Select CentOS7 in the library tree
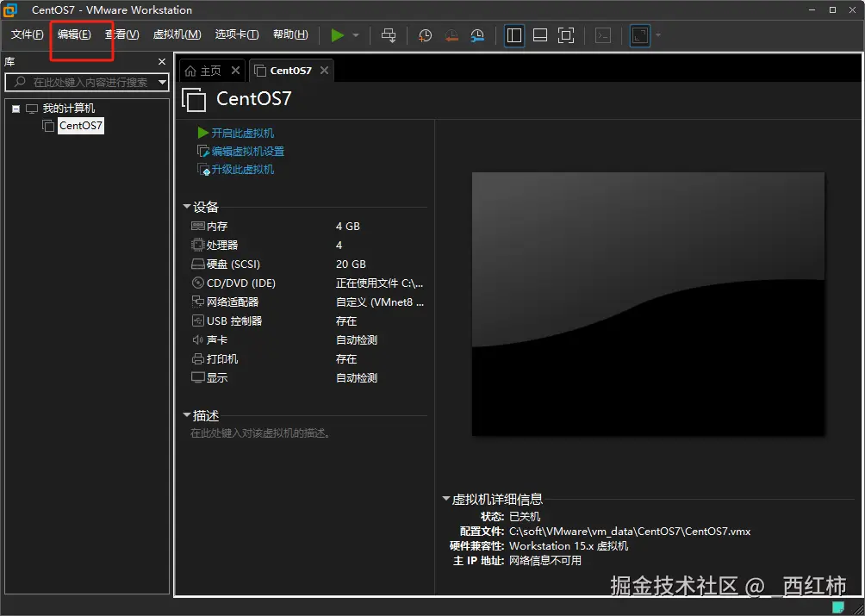The width and height of the screenshot is (865, 616). [80, 126]
